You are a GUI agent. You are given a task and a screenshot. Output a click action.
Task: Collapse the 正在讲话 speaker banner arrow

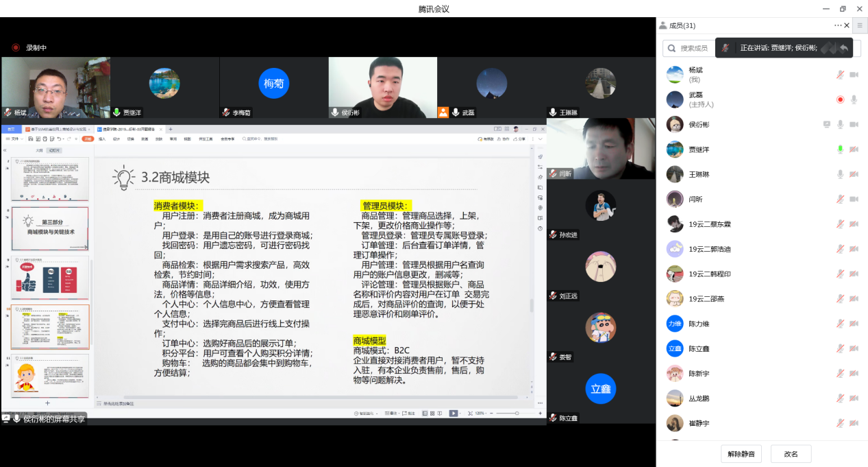[845, 48]
